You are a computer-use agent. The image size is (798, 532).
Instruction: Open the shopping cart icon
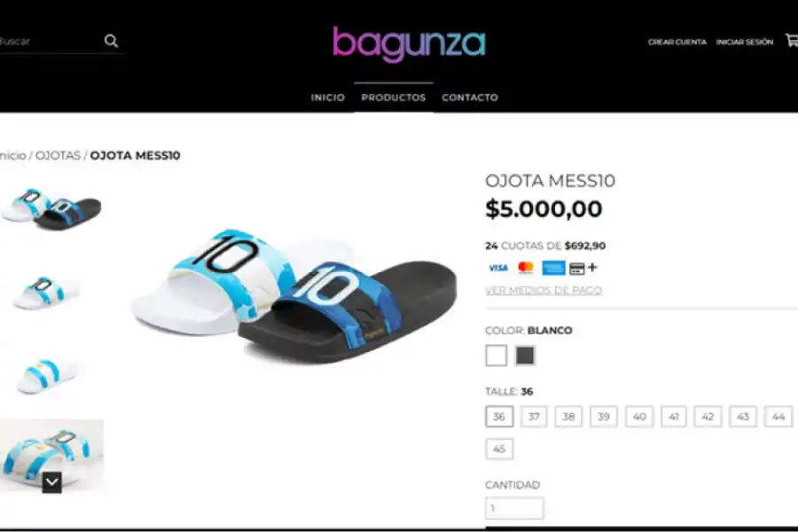[x=792, y=40]
